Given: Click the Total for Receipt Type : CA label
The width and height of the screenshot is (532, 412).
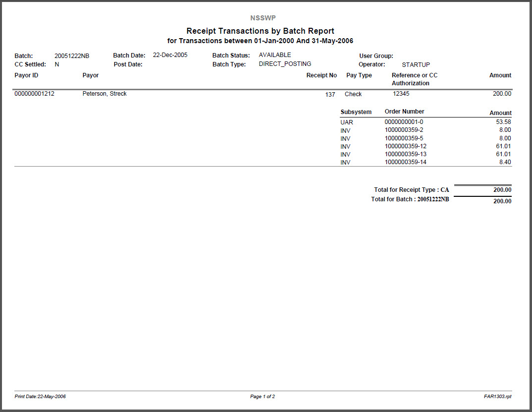Looking at the screenshot, I should pos(411,190).
